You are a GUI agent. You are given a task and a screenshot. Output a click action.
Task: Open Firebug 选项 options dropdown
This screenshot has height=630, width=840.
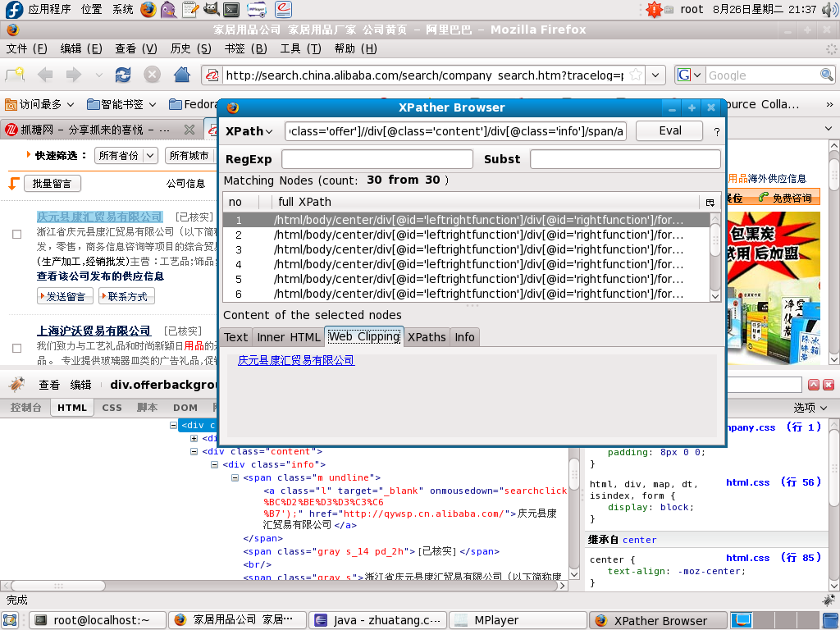(x=810, y=409)
